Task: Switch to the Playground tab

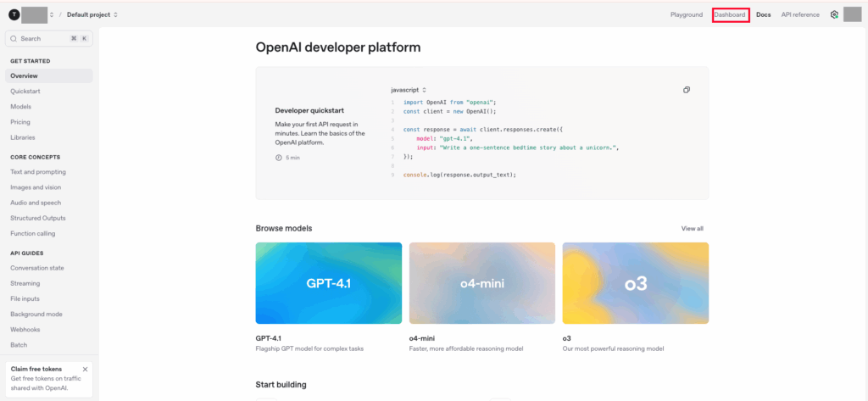Action: pyautogui.click(x=687, y=14)
